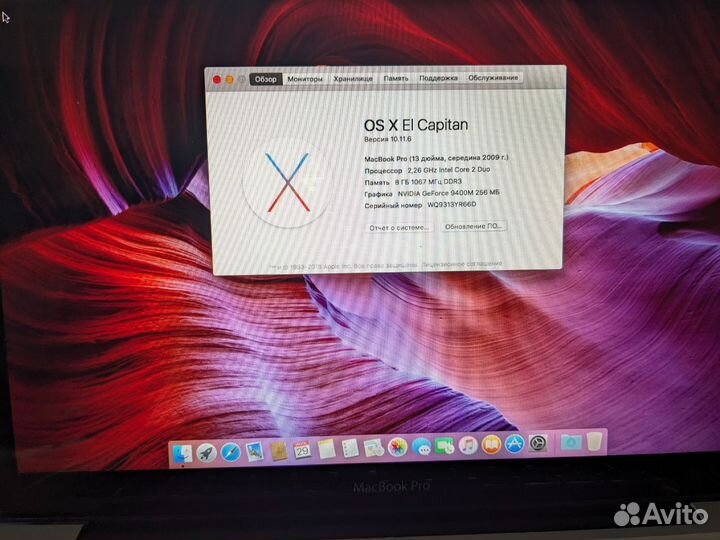Image resolution: width=720 pixels, height=540 pixels.
Task: Go to the Обслуживание tab
Action: 493,78
